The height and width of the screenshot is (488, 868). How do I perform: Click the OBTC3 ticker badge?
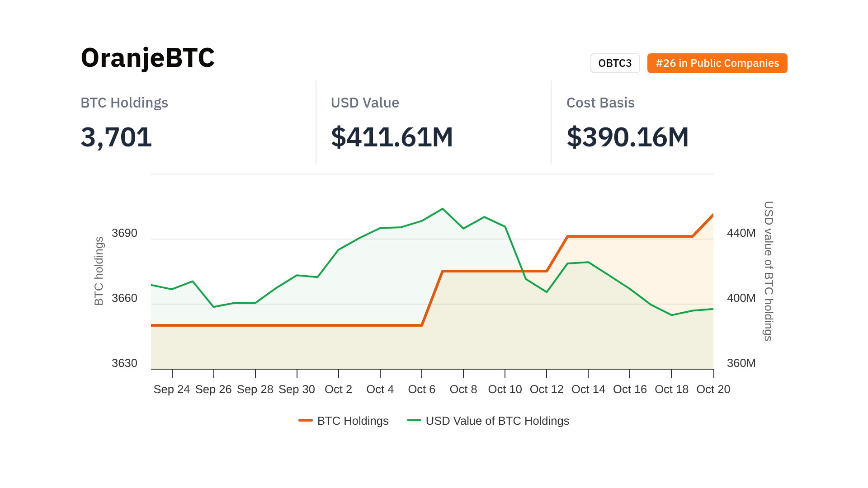(x=615, y=63)
